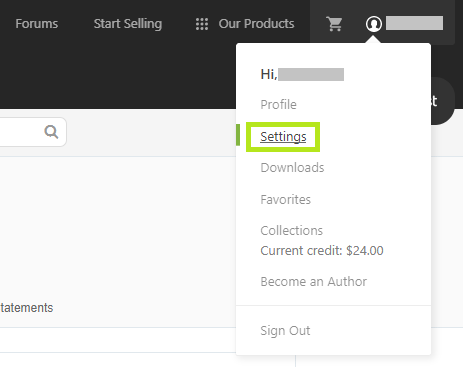Viewport: 463px width, 367px height.
Task: Go to Start Selling
Action: tap(128, 24)
